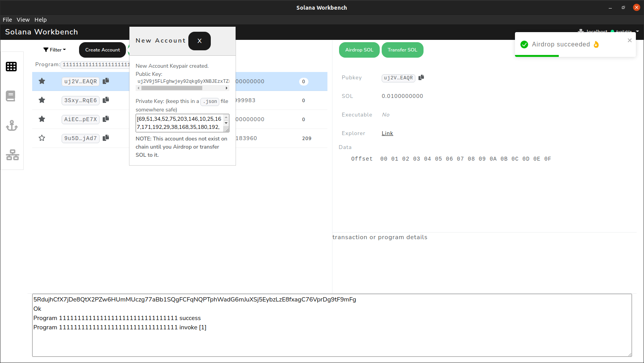Screen dimensions: 644x363
Task: Open the validator network sidebar icon
Action: (12, 155)
